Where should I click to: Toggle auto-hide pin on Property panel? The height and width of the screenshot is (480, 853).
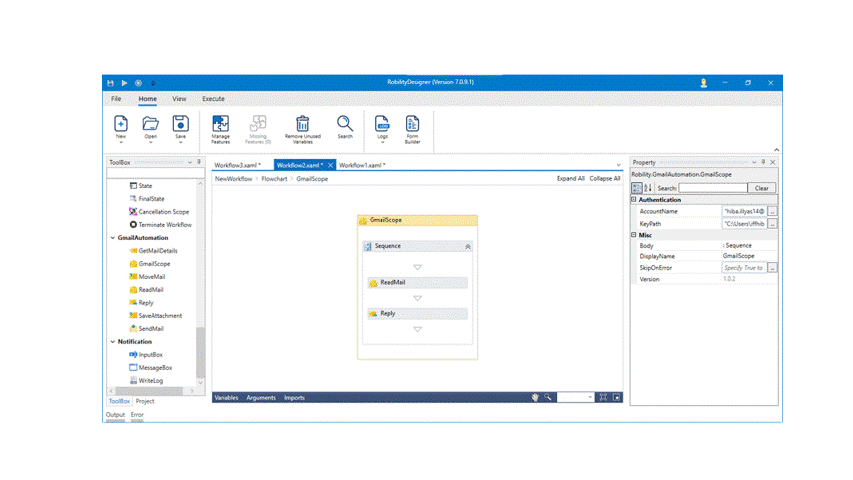click(x=763, y=162)
